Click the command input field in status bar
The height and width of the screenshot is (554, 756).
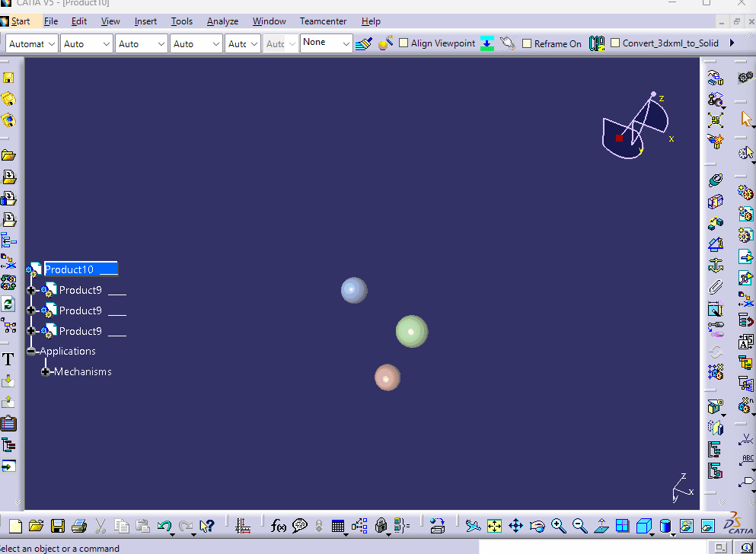(x=592, y=547)
